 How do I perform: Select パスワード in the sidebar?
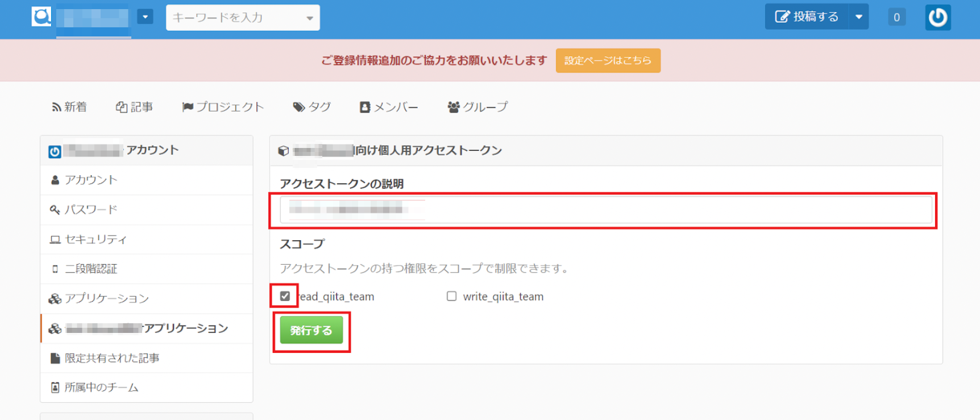point(91,209)
